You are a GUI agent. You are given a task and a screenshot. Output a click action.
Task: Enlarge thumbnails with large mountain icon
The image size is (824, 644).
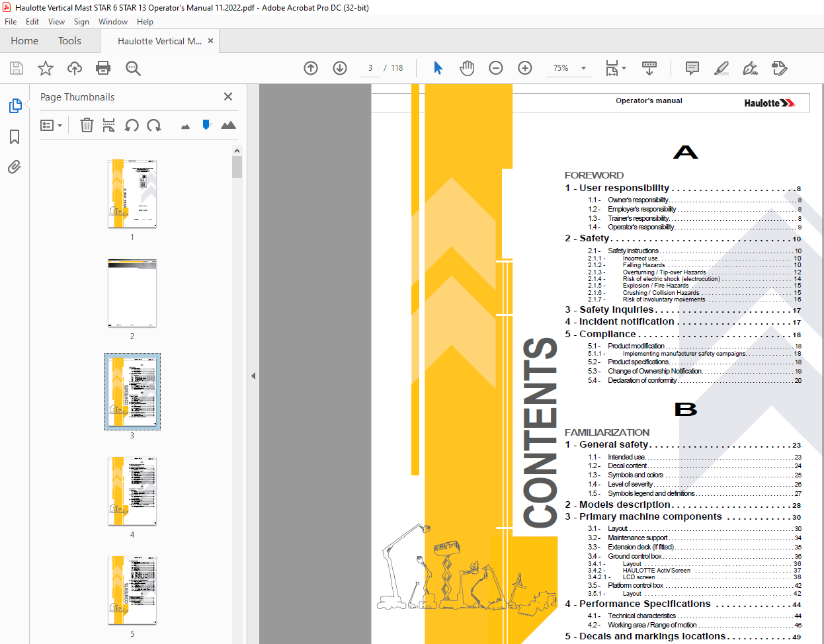(x=228, y=125)
